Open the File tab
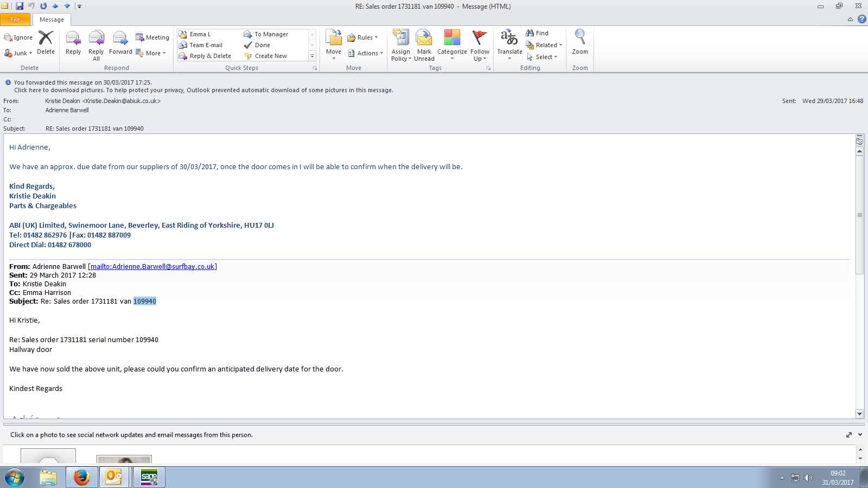Image resolution: width=868 pixels, height=488 pixels. pos(15,20)
